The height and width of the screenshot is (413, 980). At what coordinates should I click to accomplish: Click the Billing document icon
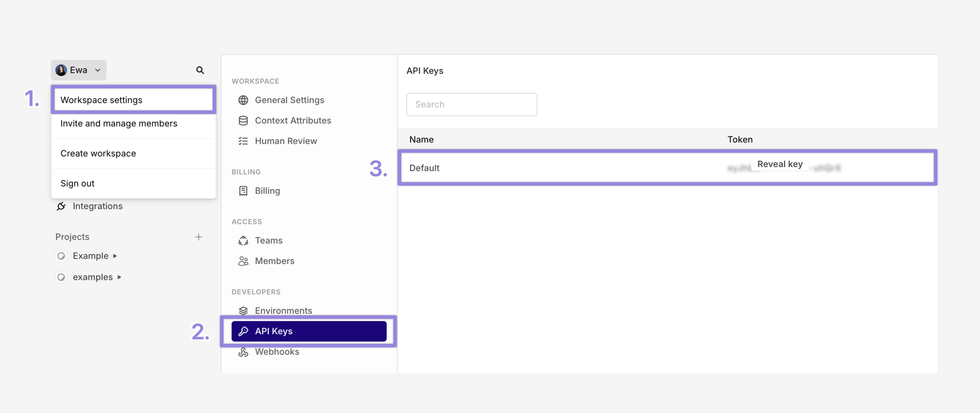(243, 191)
